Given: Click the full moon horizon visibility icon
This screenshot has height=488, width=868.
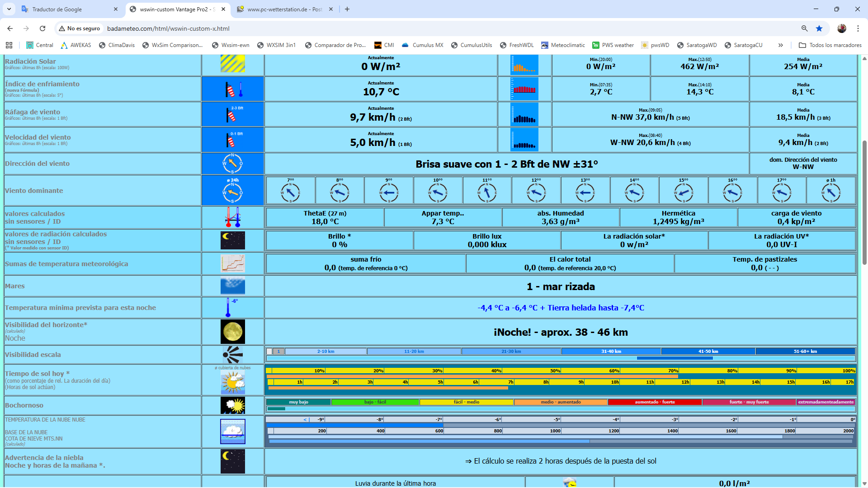Looking at the screenshot, I should 232,332.
